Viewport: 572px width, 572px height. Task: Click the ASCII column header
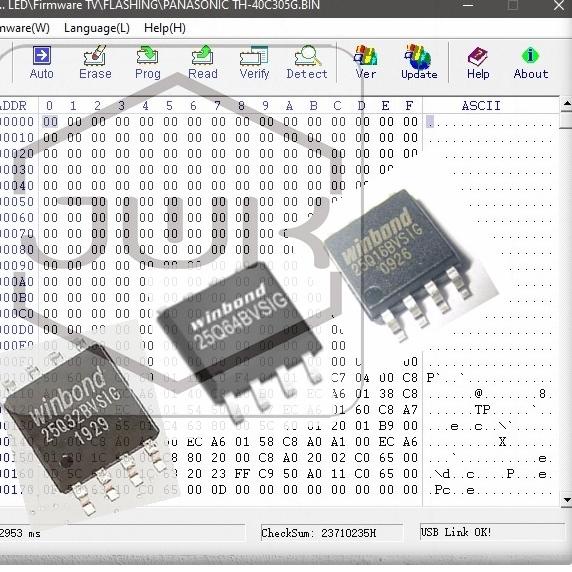(481, 106)
